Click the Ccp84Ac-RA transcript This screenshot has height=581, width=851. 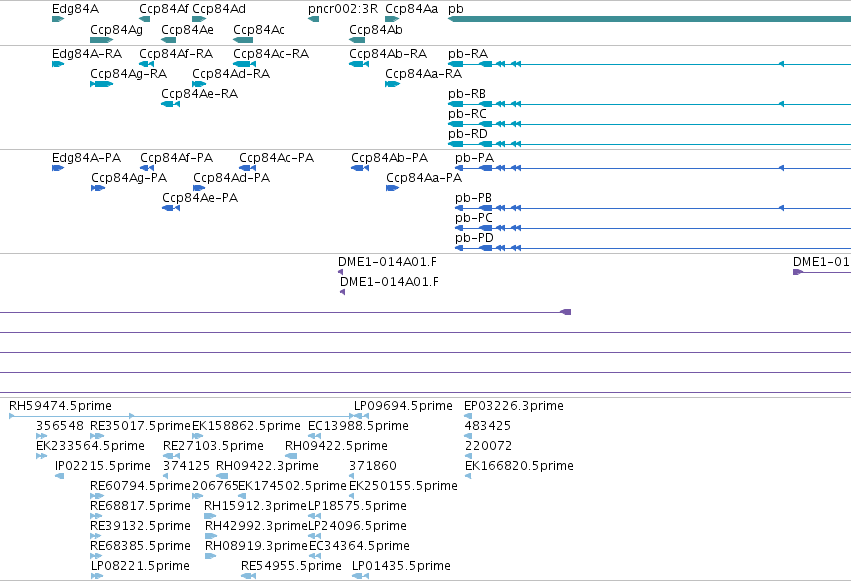coord(244,64)
